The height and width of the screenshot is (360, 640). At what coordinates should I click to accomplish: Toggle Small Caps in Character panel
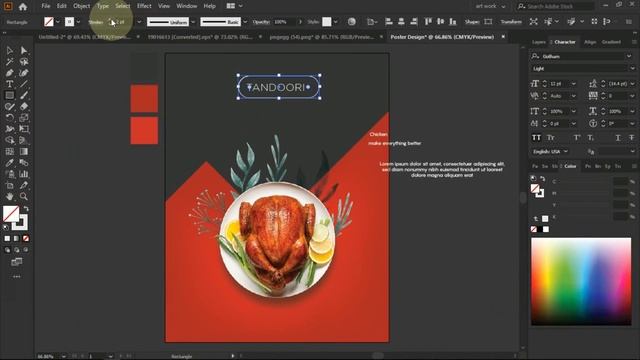551,138
